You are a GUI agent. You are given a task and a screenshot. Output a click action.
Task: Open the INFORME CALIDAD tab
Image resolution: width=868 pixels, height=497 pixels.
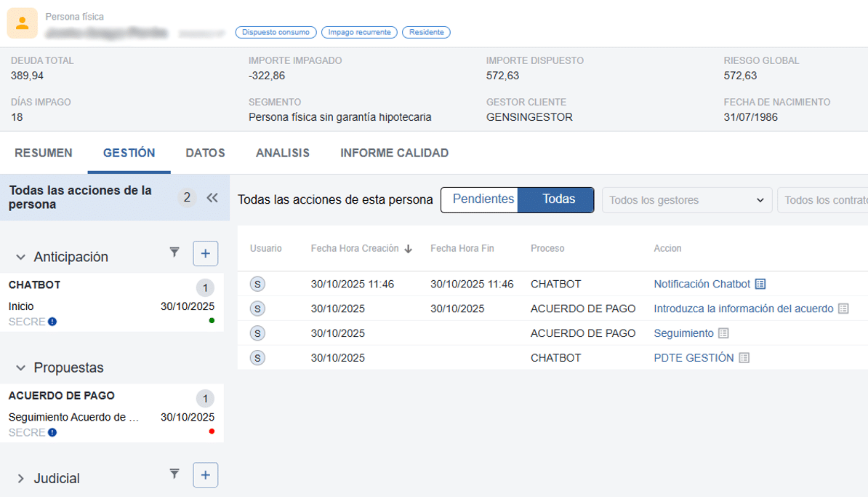coord(394,153)
